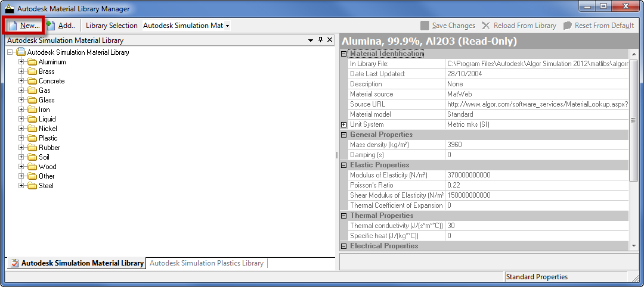Select the Autodesk Simulation Material Library tab
Viewport: 644px width, 287px height.
tap(76, 263)
